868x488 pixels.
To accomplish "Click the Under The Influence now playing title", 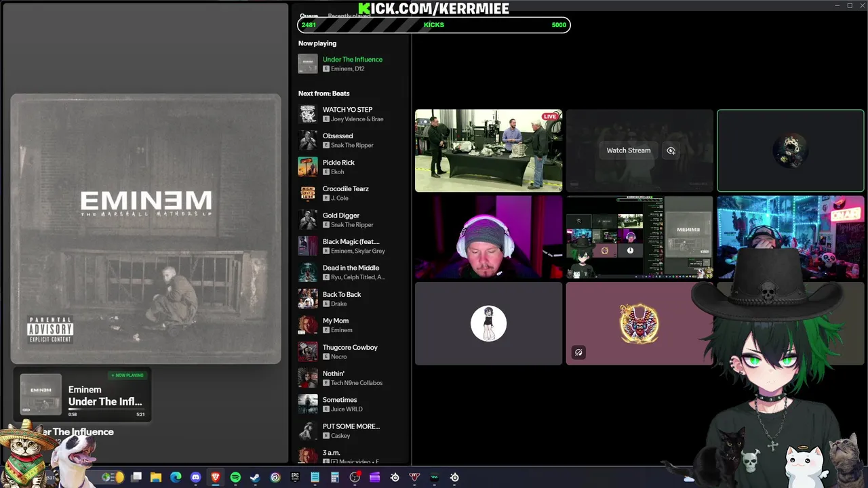I will 353,59.
